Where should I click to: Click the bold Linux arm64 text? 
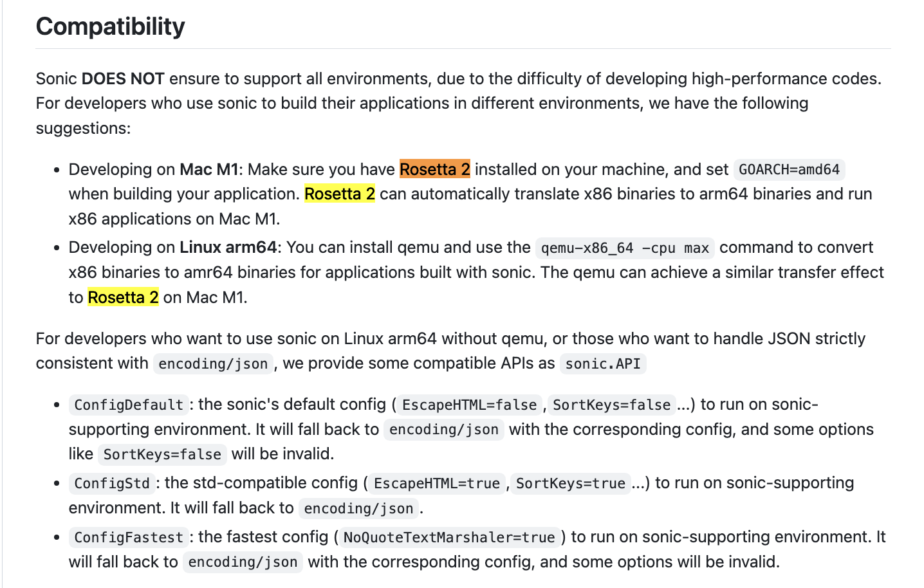tap(228, 247)
